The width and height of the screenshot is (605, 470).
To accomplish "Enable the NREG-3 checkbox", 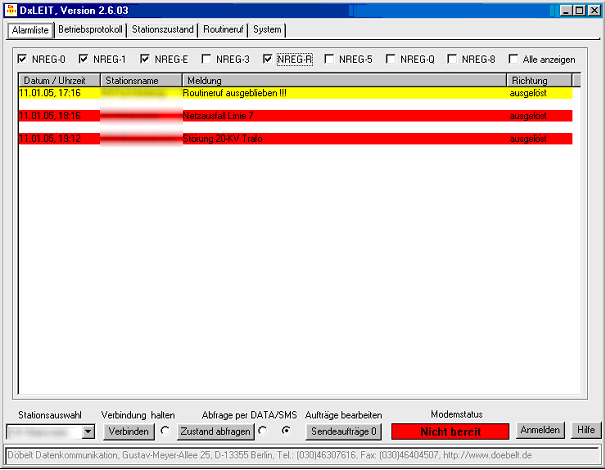I will click(x=206, y=59).
